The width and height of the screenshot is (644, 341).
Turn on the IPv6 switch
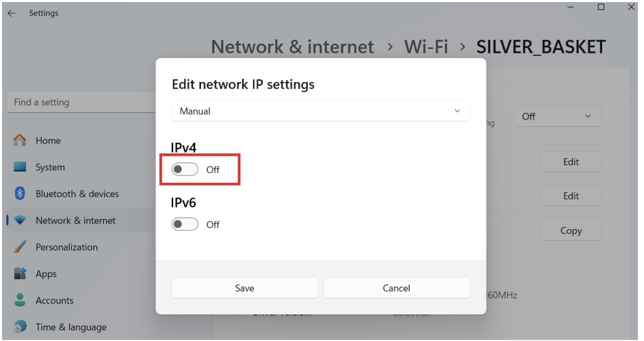[184, 223]
